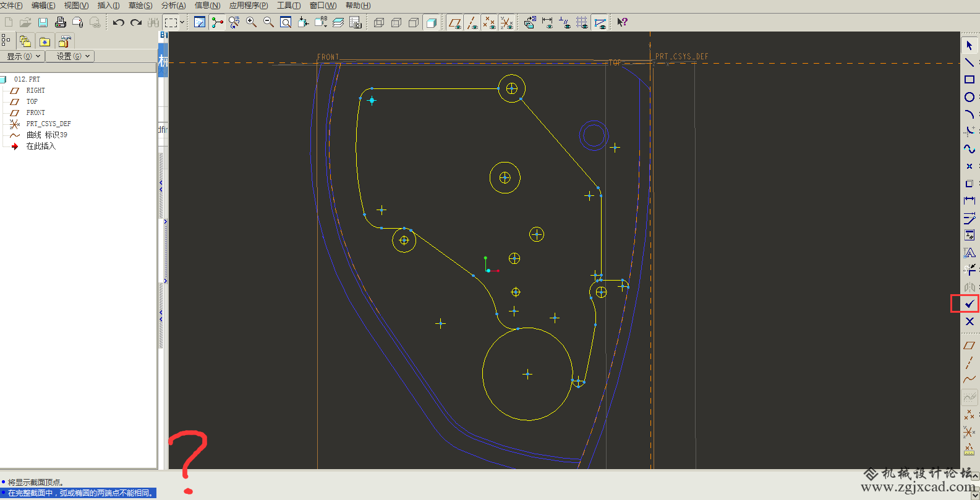Viewport: 980px width, 500px height.
Task: Open the 分析 menu
Action: [x=173, y=6]
